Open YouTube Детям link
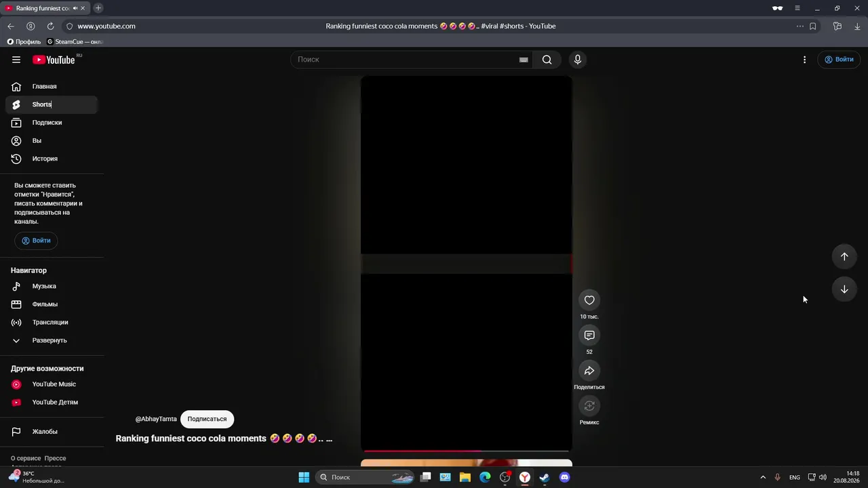This screenshot has width=868, height=488. point(52,402)
